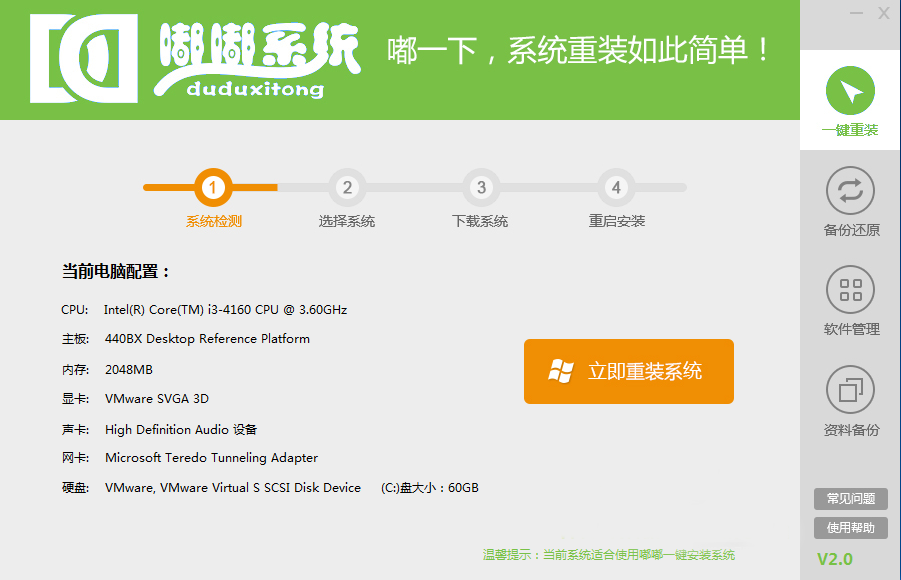Image resolution: width=901 pixels, height=580 pixels.
Task: Select the 资料备份 data backup icon
Action: point(850,390)
